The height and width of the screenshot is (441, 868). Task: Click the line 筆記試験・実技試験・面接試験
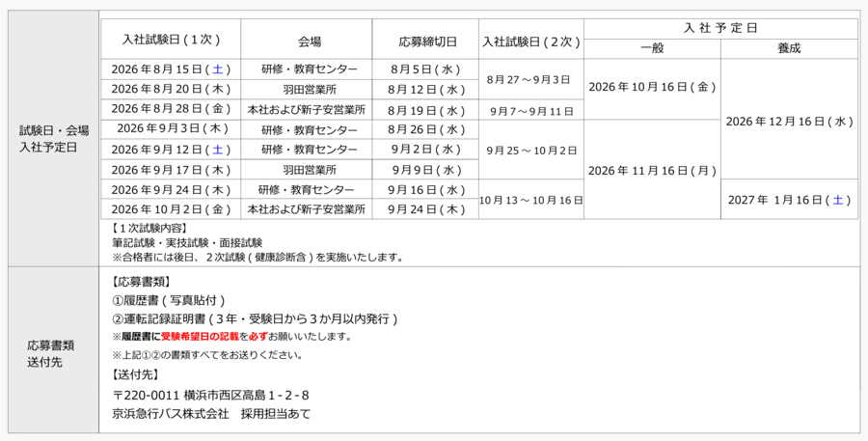pos(187,242)
